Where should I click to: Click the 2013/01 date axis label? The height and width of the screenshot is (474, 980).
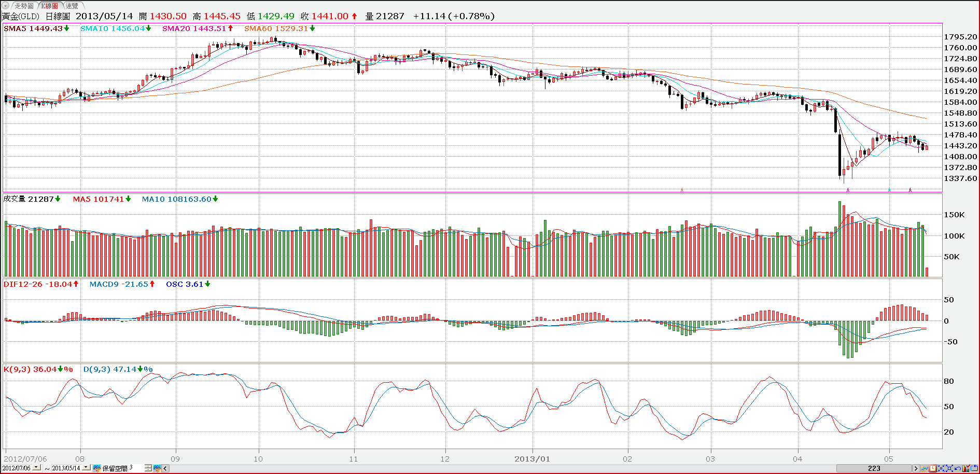532,459
